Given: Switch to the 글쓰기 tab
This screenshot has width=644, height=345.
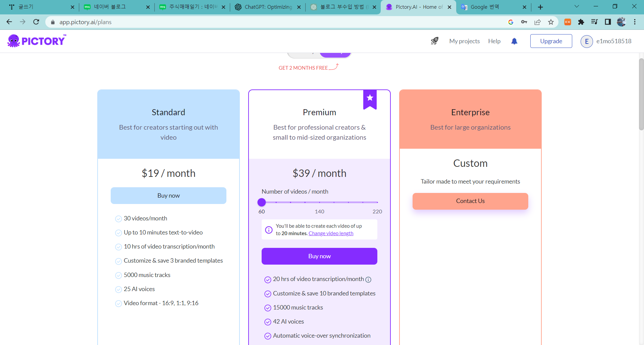Looking at the screenshot, I should pyautogui.click(x=40, y=7).
